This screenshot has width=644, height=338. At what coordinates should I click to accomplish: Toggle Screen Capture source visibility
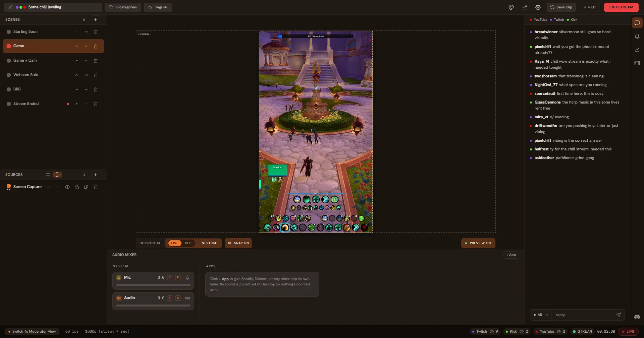tap(67, 187)
